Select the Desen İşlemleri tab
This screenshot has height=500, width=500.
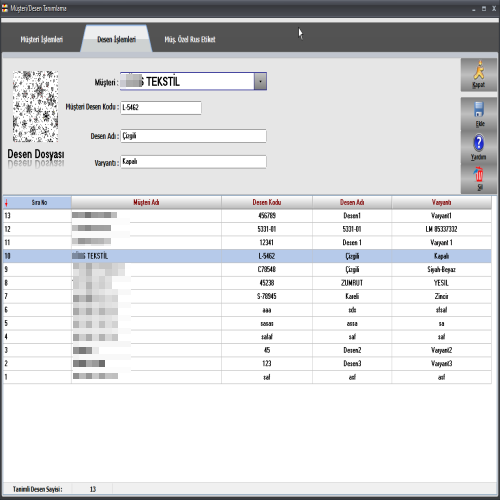(x=116, y=39)
